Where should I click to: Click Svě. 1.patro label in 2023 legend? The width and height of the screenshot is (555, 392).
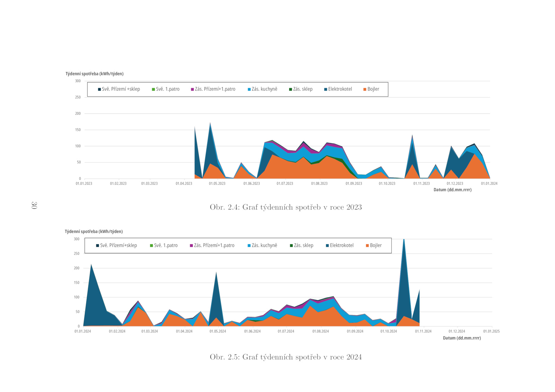(168, 89)
